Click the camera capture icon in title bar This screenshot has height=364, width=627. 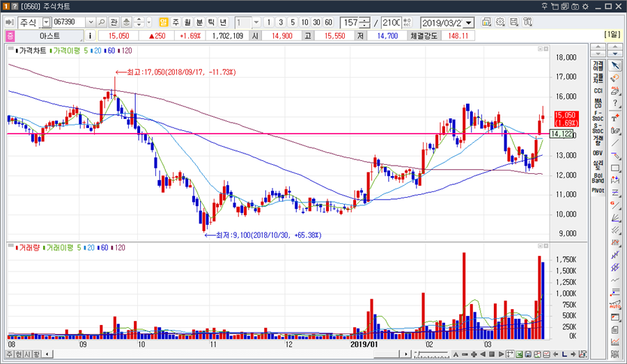(x=575, y=6)
